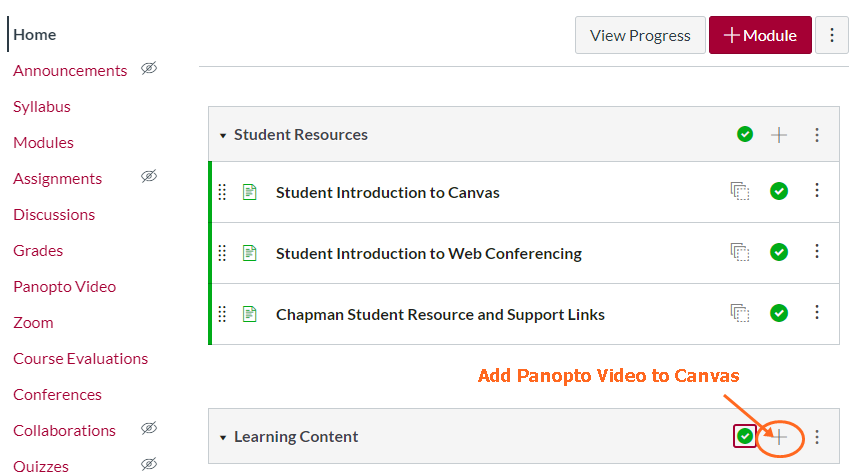
Task: Click duplicate icon for Web Conferencing item
Action: pyautogui.click(x=740, y=253)
